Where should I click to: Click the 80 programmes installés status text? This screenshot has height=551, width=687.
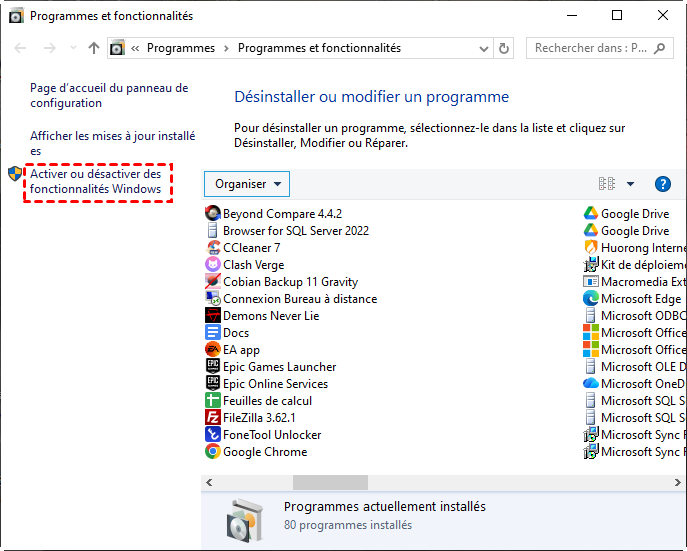click(348, 525)
